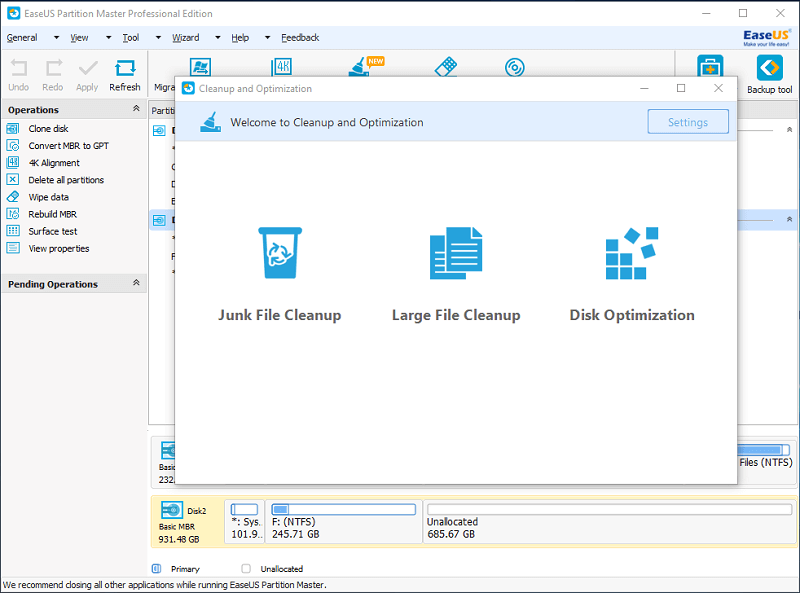Choose Convert MBR to GPT

68,146
